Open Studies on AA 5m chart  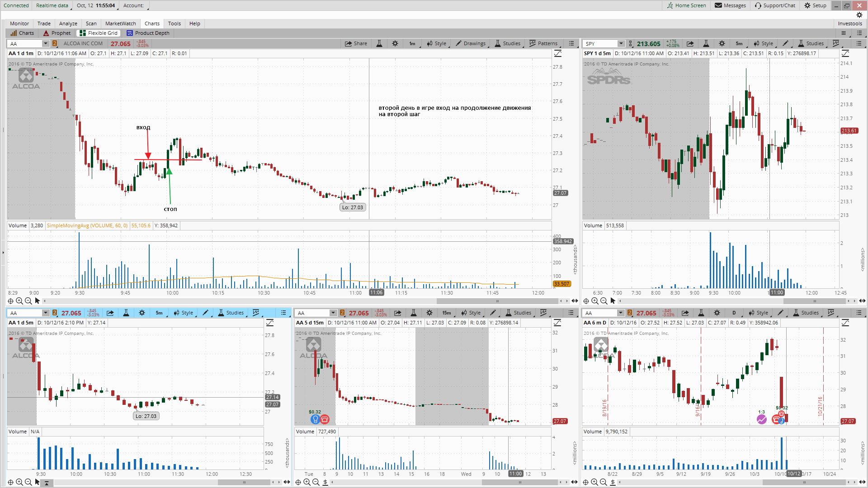231,313
